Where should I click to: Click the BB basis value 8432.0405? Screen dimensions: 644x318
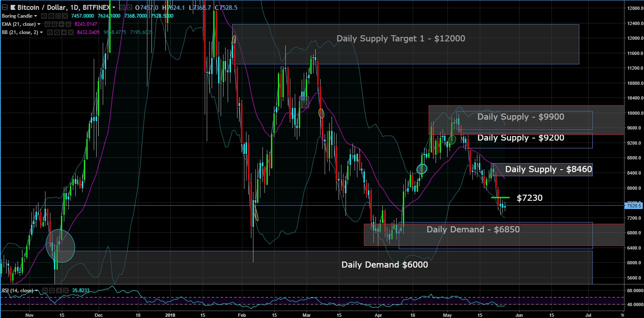[x=88, y=32]
